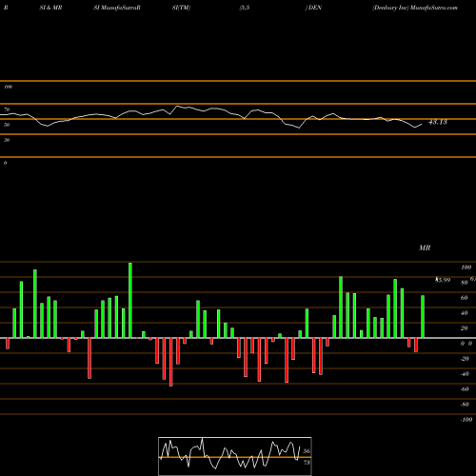The width and height of the screenshot is (476, 476).
Task: Click the value 56 in mini chart
Action: pyautogui.click(x=307, y=451)
